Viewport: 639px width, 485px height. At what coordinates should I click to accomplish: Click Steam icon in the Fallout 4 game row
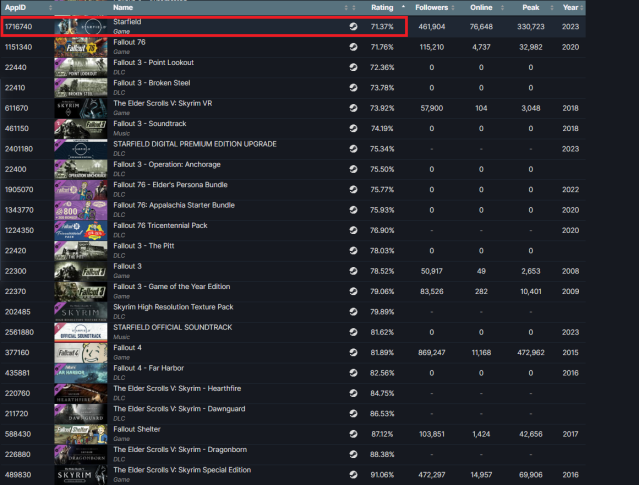353,353
